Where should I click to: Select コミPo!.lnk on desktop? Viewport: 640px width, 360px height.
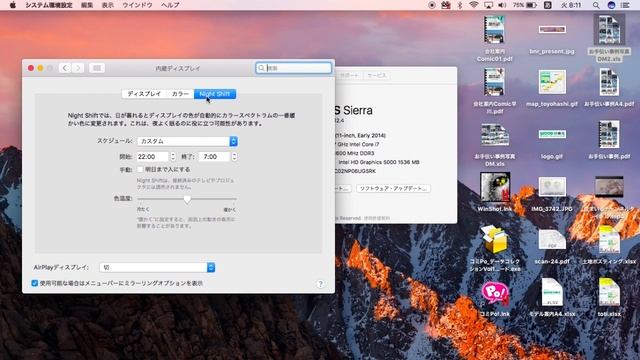tap(494, 299)
